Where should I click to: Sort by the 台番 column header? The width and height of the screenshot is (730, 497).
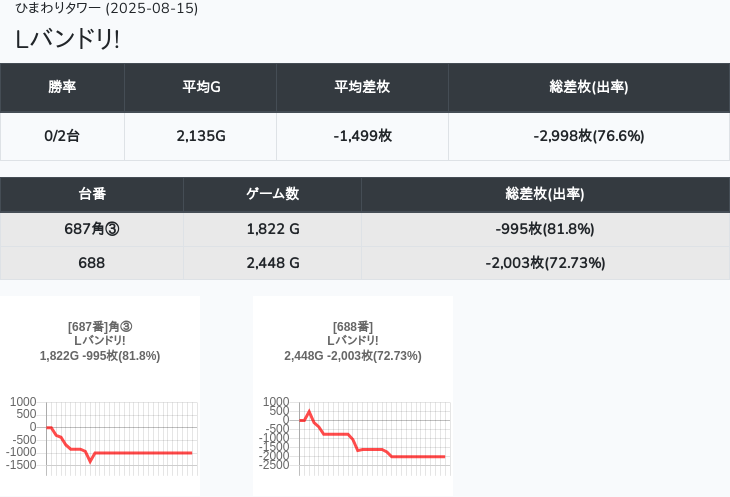click(x=92, y=194)
